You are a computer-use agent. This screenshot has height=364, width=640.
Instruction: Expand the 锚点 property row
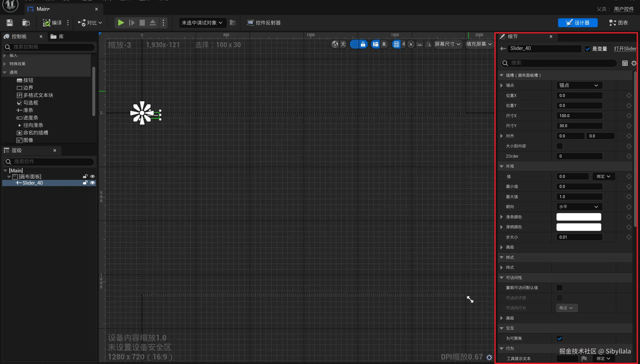click(x=501, y=85)
